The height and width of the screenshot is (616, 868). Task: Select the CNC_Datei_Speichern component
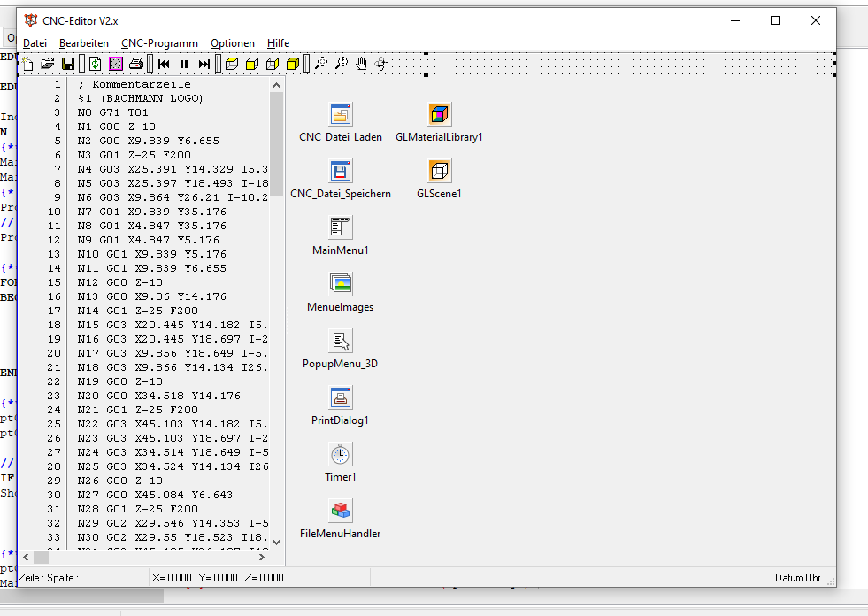(341, 171)
